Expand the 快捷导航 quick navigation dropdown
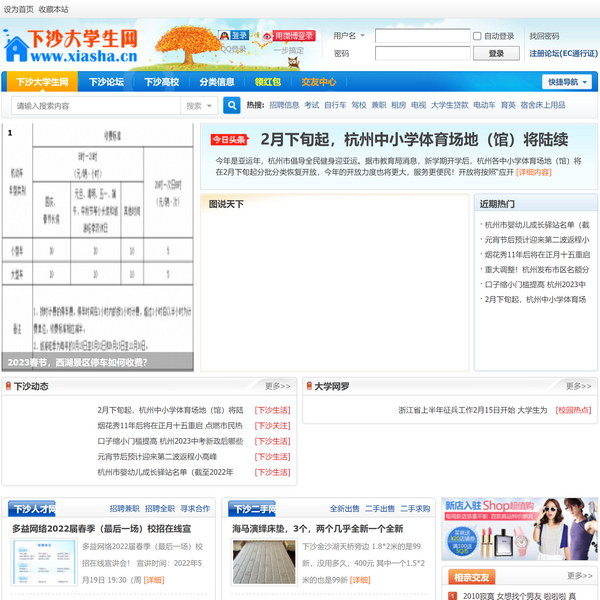The height and width of the screenshot is (600, 600). [567, 82]
